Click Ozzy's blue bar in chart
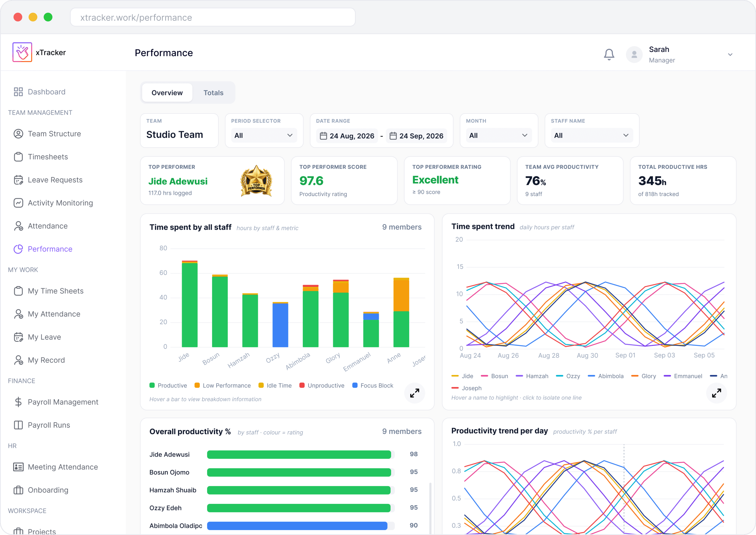756x535 pixels. pyautogui.click(x=280, y=325)
